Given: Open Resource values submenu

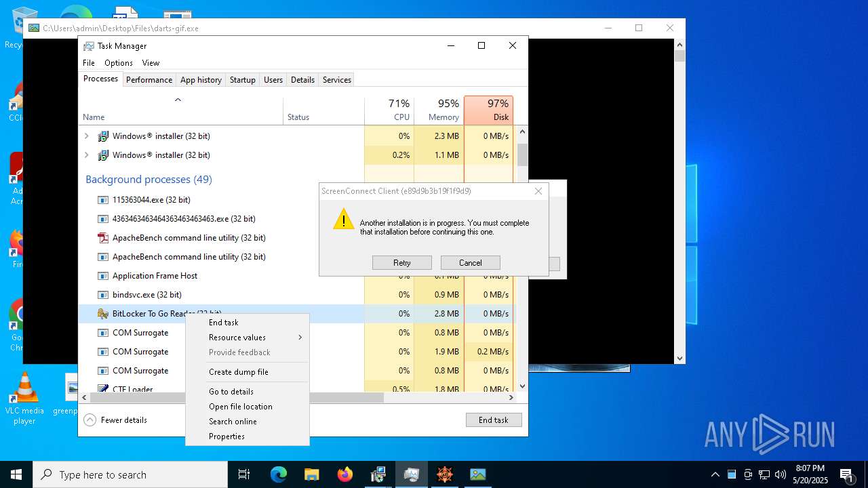Looking at the screenshot, I should click(248, 338).
